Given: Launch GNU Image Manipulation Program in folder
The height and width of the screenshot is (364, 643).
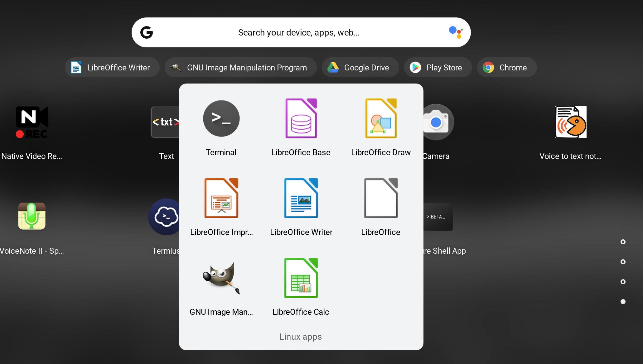Looking at the screenshot, I should pos(221,278).
